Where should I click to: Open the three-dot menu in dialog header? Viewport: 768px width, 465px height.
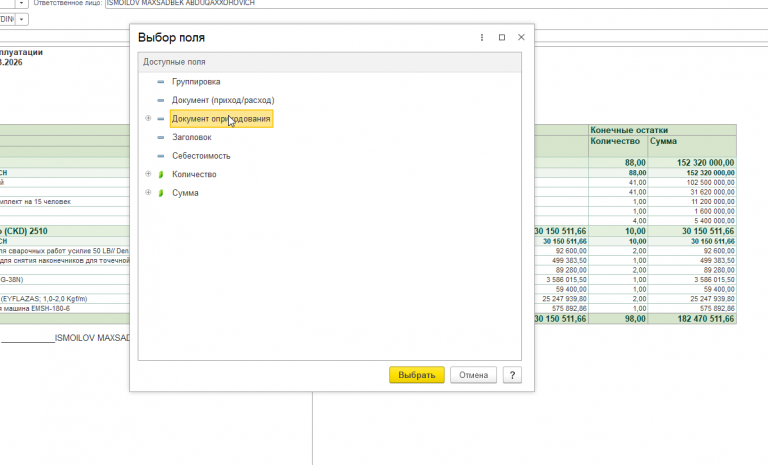tap(482, 37)
